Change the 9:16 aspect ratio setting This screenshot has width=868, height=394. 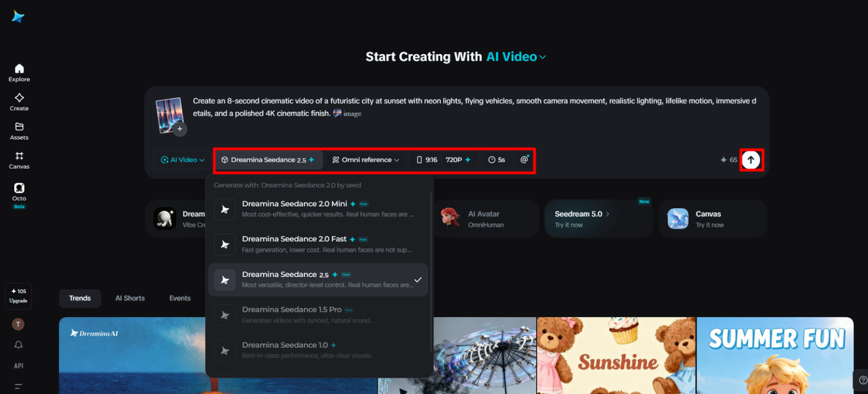427,160
